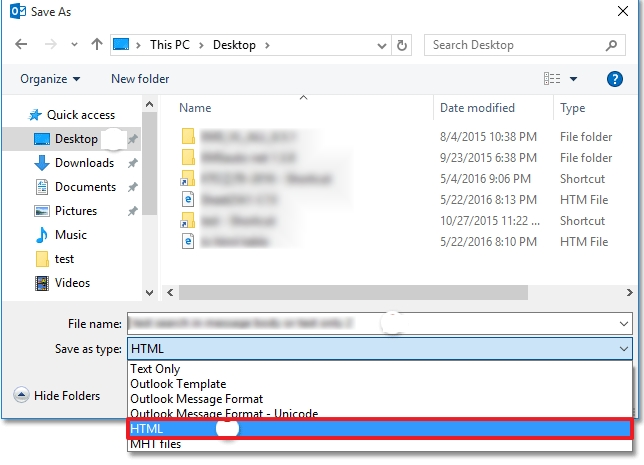Click navigation pane scroll down arrow

(x=150, y=292)
